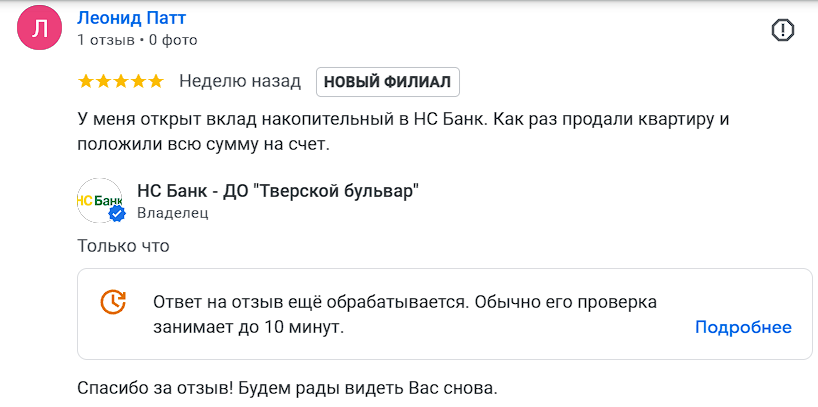
Task: Click the "Спасибо за отзыв!" reply text
Action: click(x=287, y=387)
